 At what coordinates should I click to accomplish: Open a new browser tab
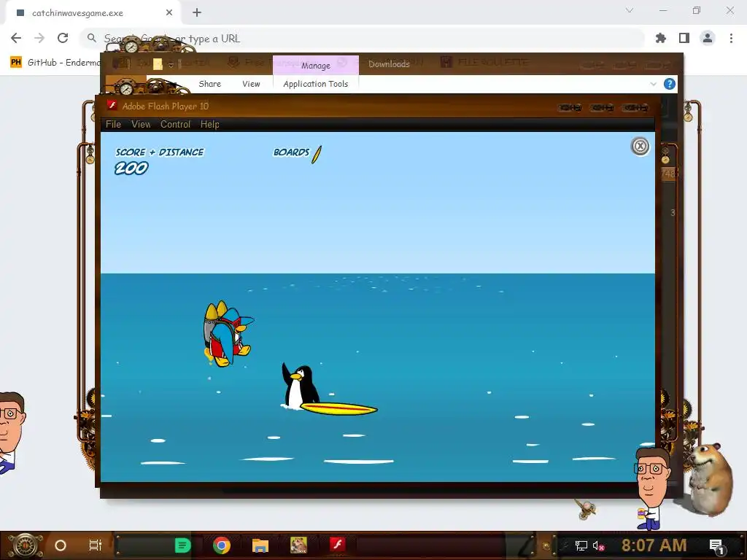(197, 13)
